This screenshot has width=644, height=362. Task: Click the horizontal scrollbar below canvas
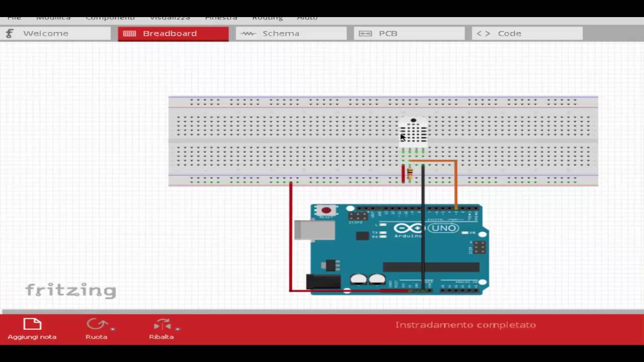322,312
